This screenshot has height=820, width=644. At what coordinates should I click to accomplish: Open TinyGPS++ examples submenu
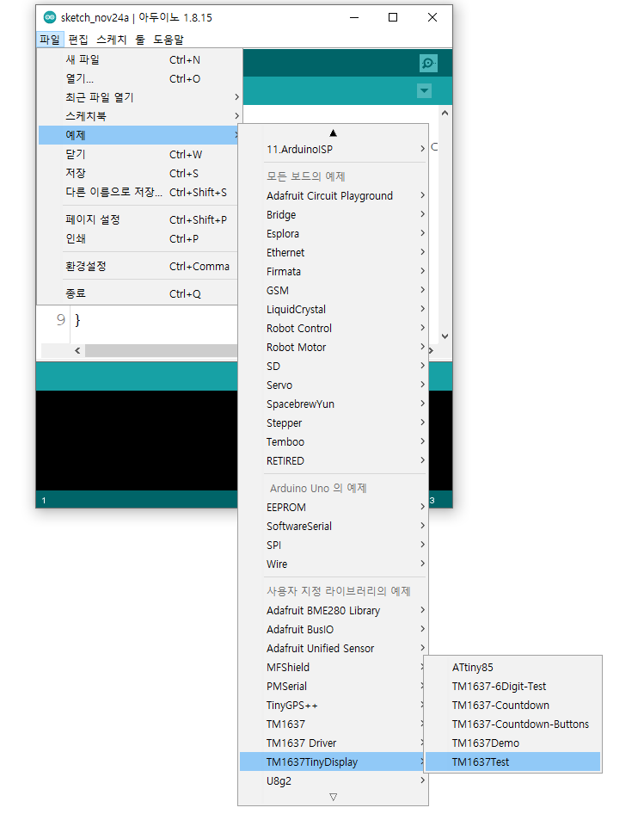(x=331, y=705)
